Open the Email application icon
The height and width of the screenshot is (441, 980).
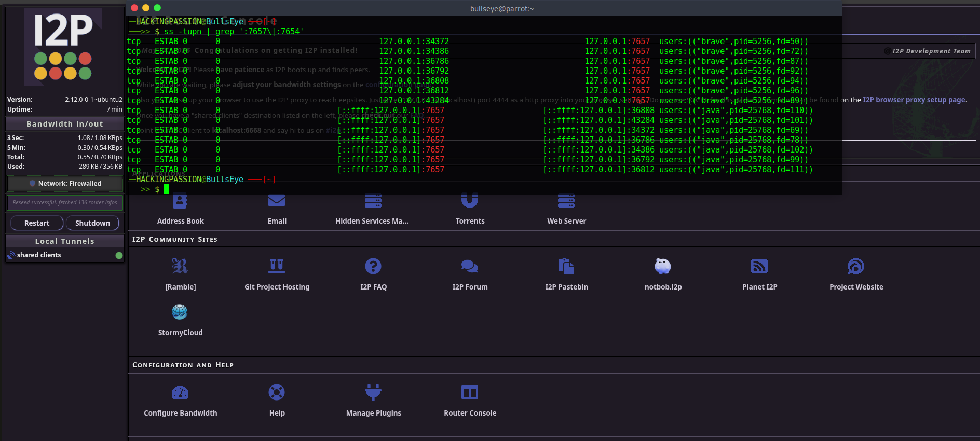coord(277,201)
